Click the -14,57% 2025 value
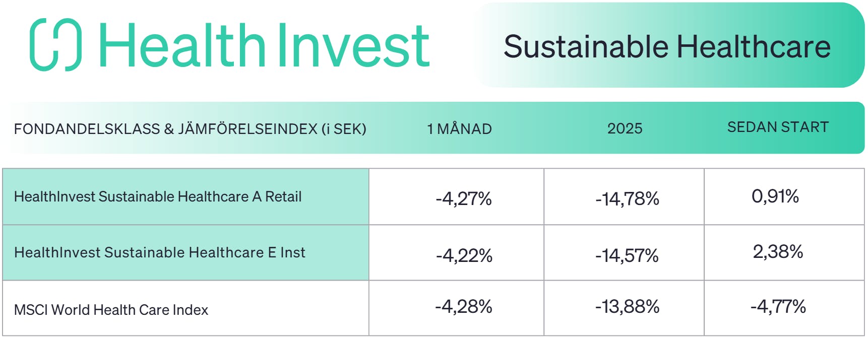 point(627,255)
